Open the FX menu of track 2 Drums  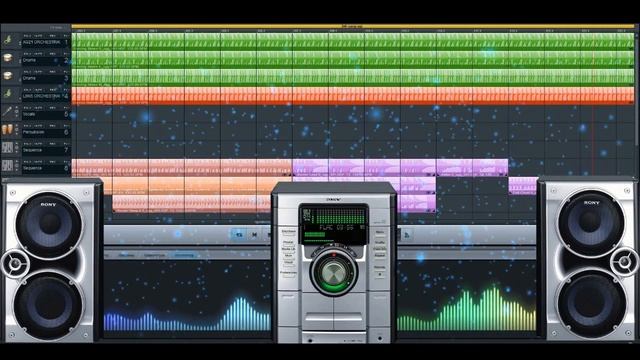(66, 54)
